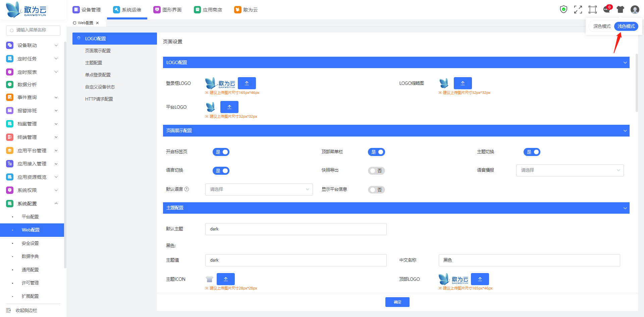Image resolution: width=644 pixels, height=317 pixels.
Task: Open the 应用商店 top menu
Action: coord(208,10)
